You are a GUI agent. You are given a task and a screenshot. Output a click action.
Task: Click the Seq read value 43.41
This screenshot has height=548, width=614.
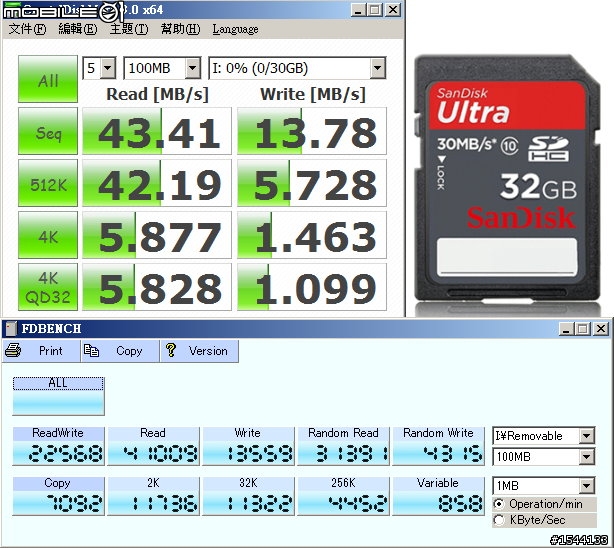pyautogui.click(x=157, y=131)
